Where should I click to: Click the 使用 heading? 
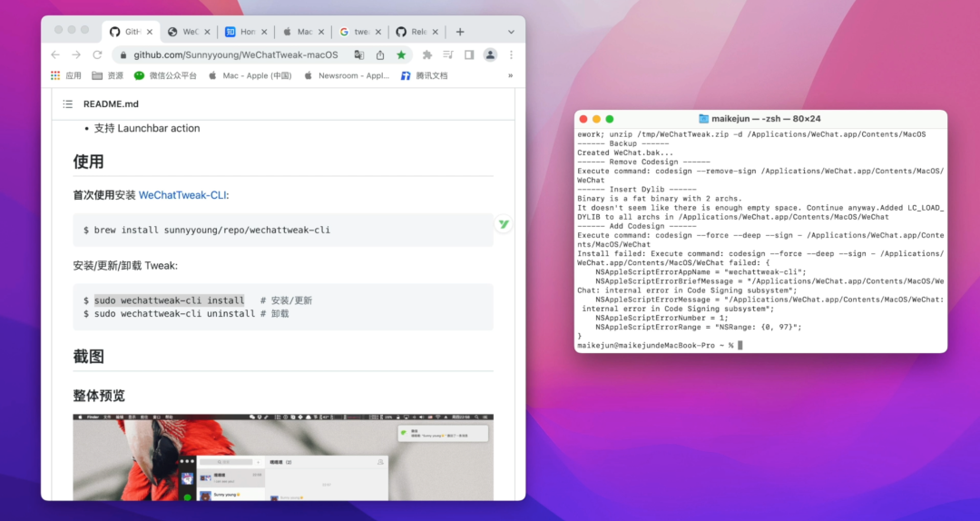tap(88, 162)
